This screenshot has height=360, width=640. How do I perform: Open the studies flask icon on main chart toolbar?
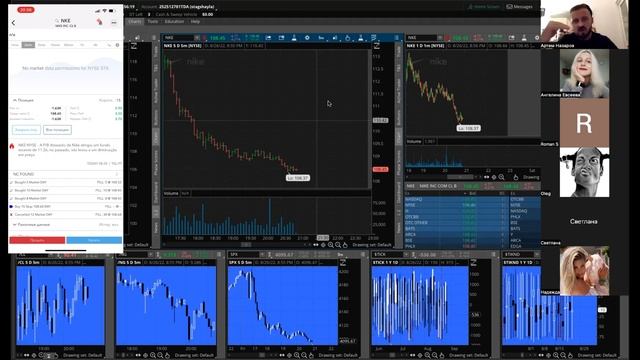click(294, 38)
